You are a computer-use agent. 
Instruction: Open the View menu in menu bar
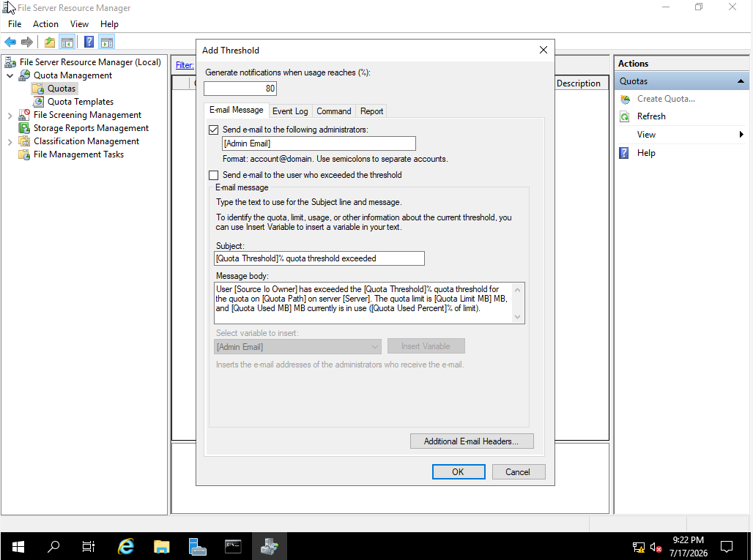click(x=79, y=24)
